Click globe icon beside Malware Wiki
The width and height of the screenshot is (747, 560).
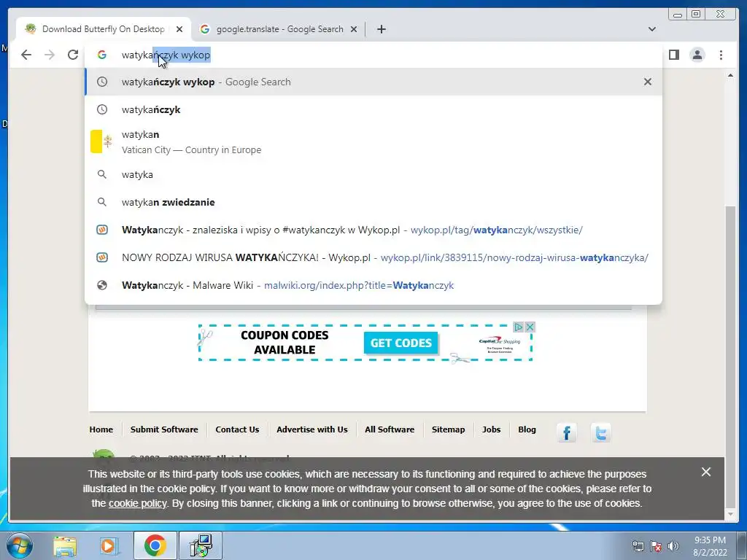pyautogui.click(x=102, y=285)
